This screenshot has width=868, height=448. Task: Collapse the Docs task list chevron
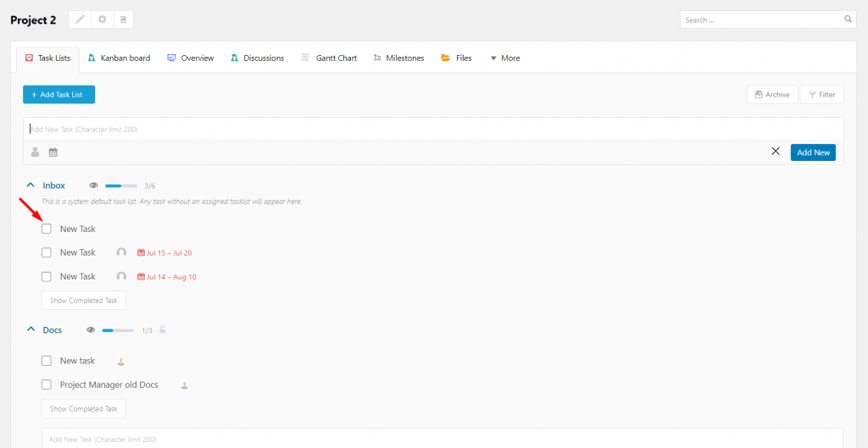coord(31,329)
